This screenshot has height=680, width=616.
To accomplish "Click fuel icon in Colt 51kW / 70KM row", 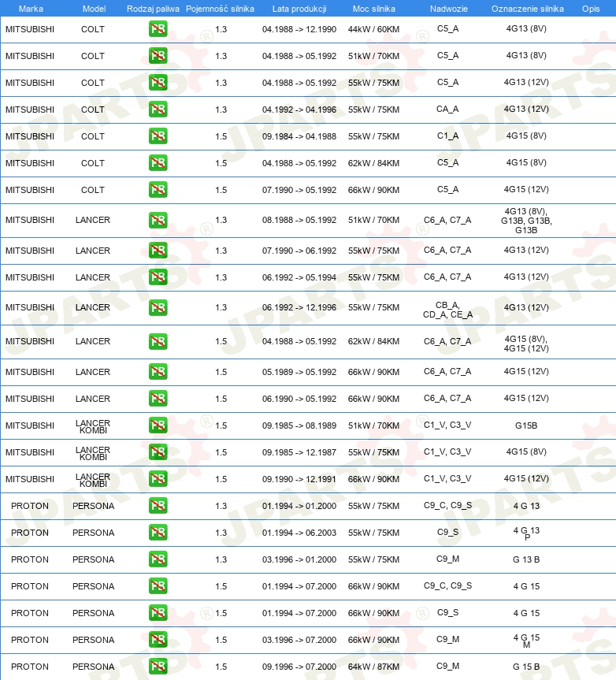I will (x=158, y=56).
